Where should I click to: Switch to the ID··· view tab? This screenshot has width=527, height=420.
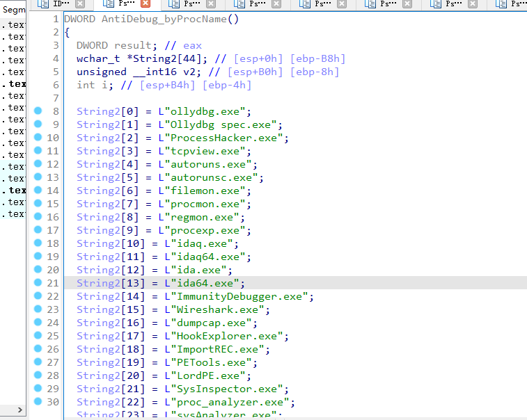pyautogui.click(x=61, y=3)
